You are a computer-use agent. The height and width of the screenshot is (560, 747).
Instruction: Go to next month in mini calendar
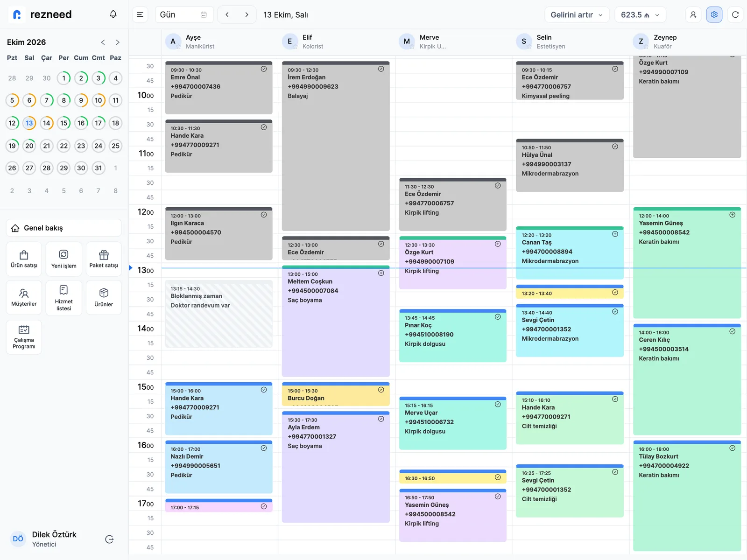(x=118, y=42)
